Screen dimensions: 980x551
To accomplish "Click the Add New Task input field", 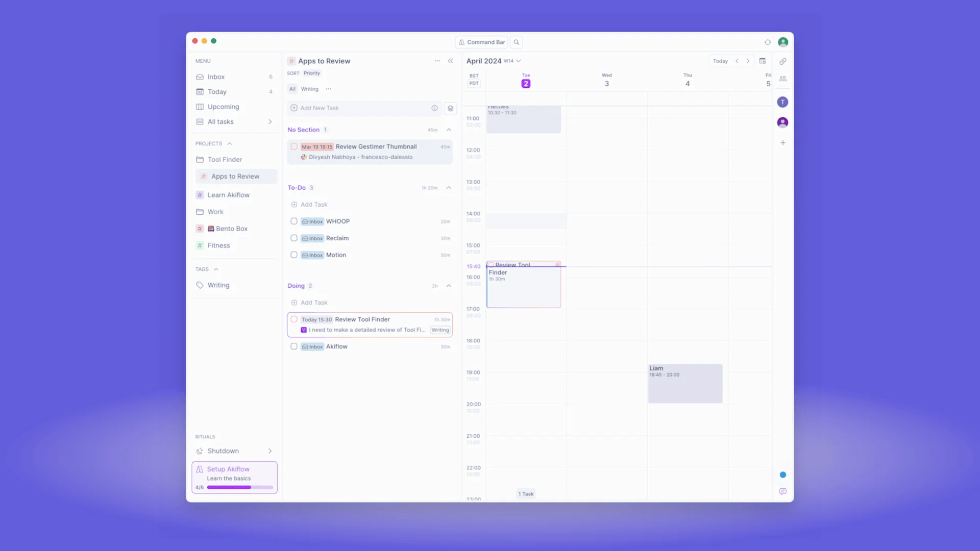I will [357, 108].
